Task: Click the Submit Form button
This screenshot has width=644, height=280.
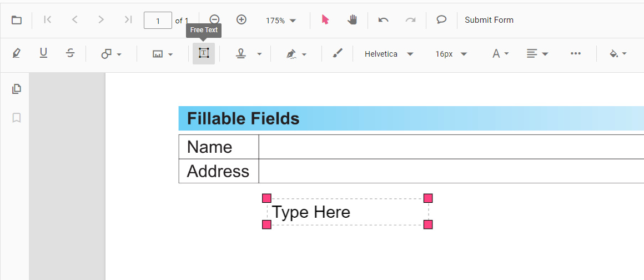Action: (489, 20)
